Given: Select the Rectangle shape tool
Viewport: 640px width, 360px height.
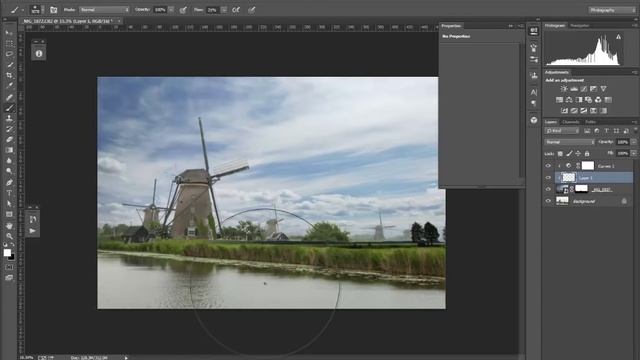Looking at the screenshot, I should point(9,214).
